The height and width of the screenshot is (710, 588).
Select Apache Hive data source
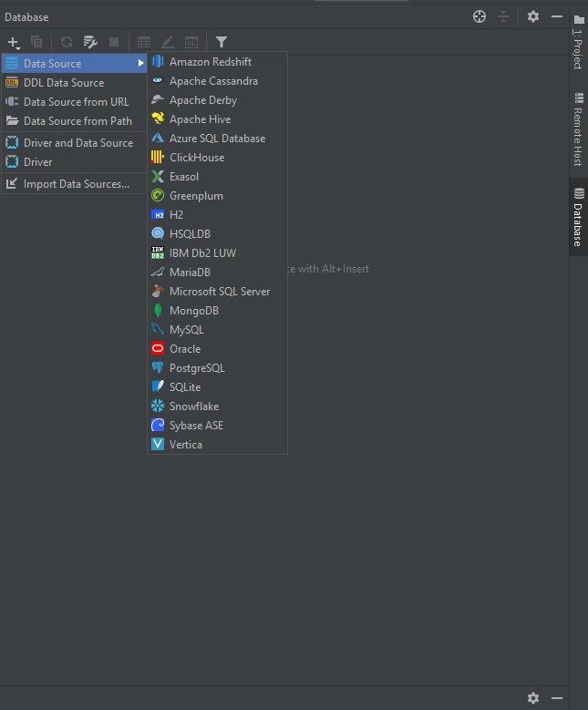click(218, 119)
